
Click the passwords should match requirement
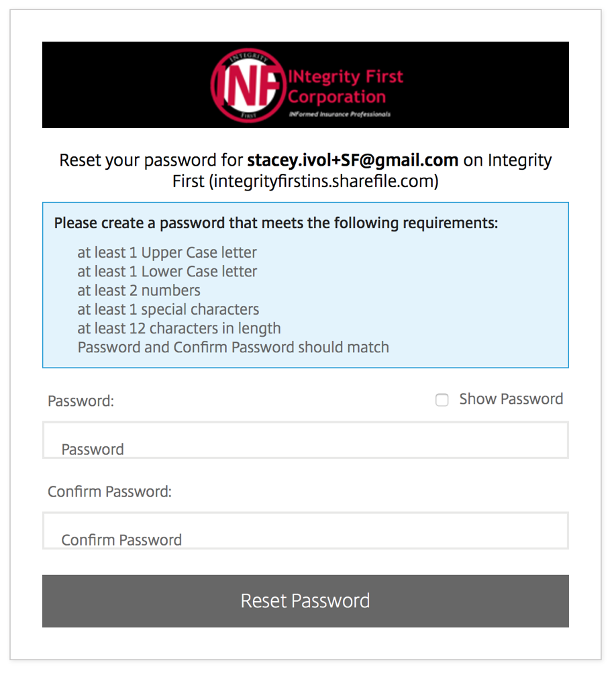[234, 347]
